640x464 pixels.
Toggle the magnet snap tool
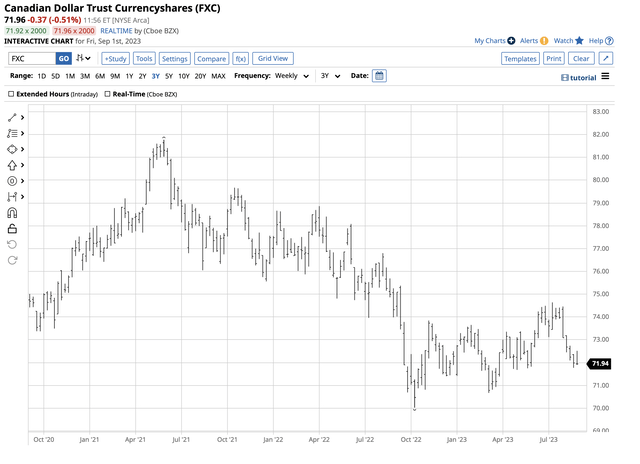pos(12,213)
